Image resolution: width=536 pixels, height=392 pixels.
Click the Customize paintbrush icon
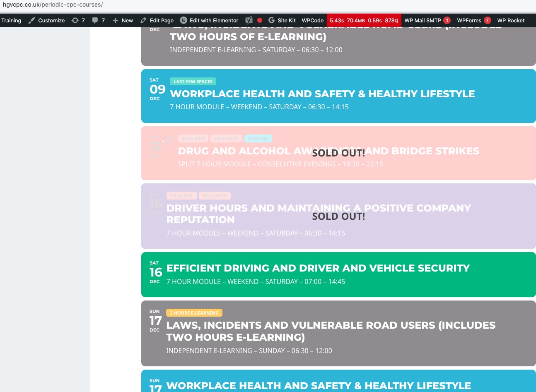32,20
